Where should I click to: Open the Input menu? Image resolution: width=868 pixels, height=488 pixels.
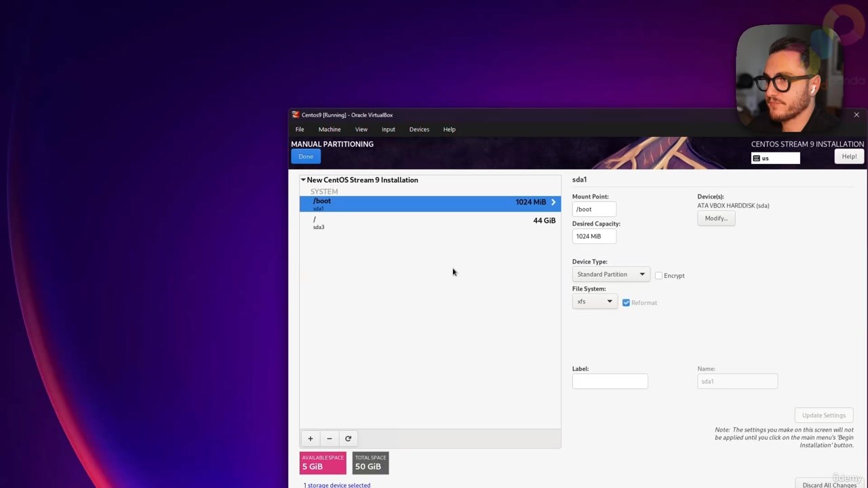[x=389, y=129]
